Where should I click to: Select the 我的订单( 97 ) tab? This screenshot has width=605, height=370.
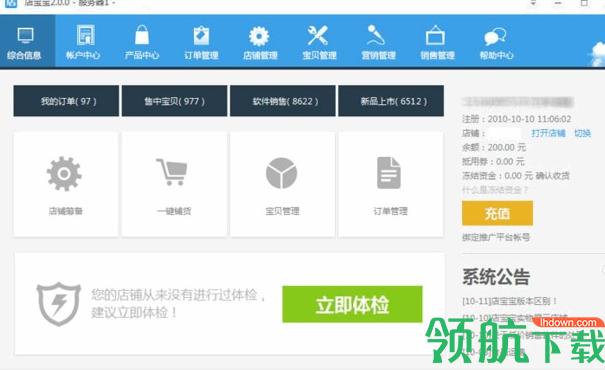tap(66, 101)
